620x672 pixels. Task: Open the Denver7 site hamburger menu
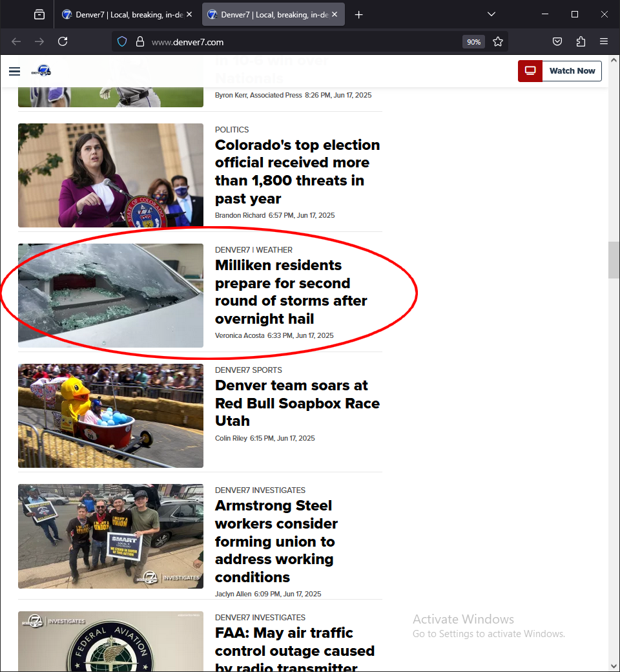point(15,71)
